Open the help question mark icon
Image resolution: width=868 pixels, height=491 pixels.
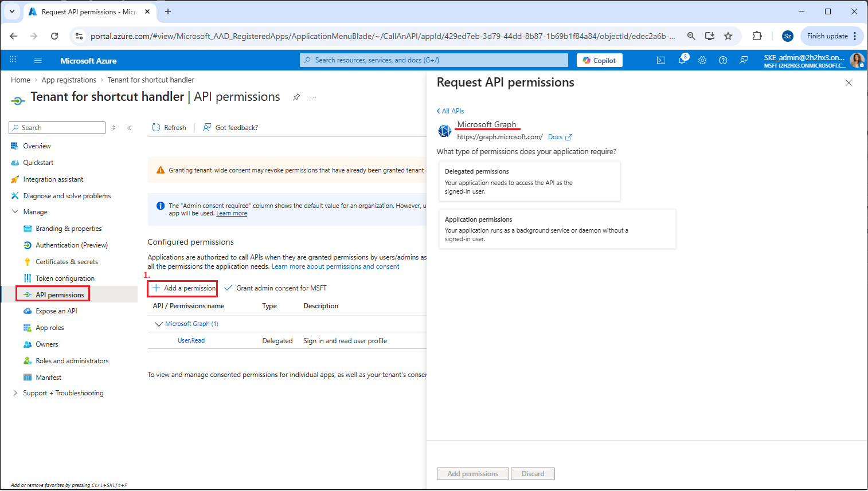(x=723, y=60)
